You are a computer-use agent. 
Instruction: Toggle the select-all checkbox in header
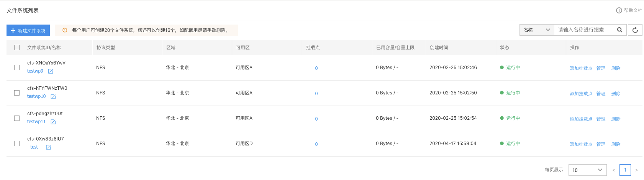click(17, 48)
